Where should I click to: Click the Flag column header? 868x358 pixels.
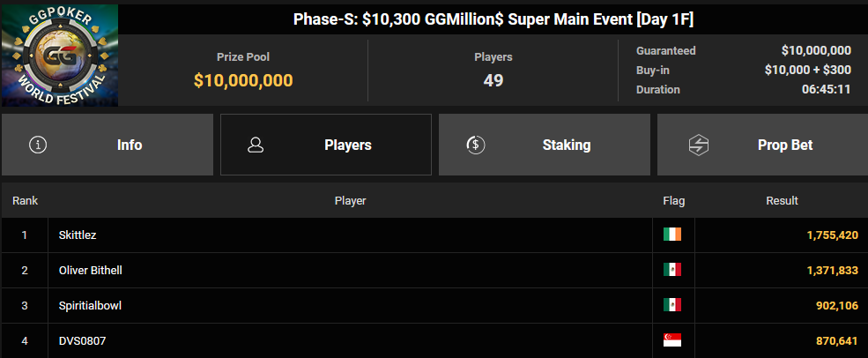click(674, 201)
